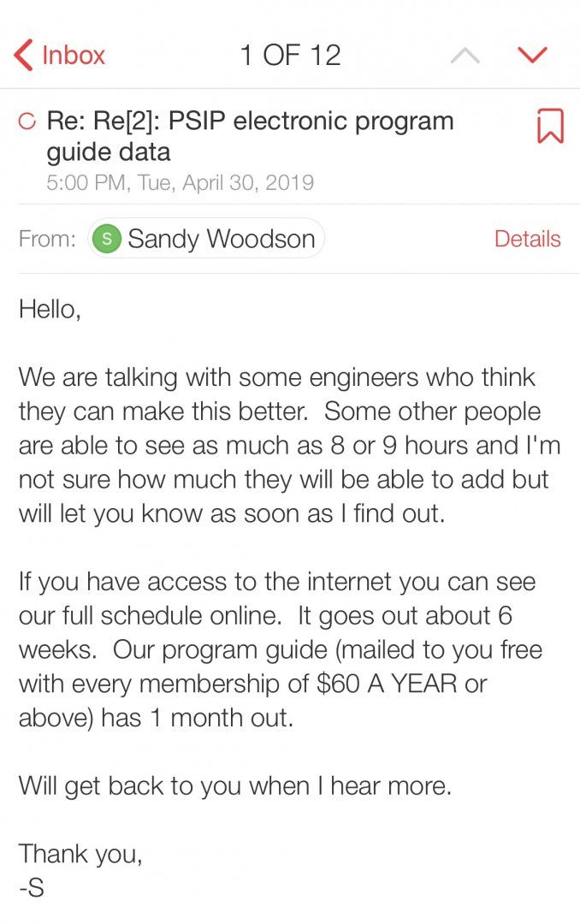Tap the green S sender avatar
Image resolution: width=580 pixels, height=924 pixels.
[107, 239]
